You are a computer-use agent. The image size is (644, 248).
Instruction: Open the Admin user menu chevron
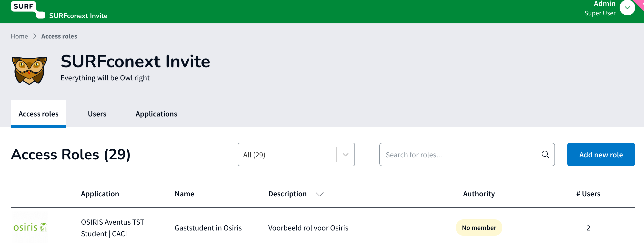pos(627,8)
